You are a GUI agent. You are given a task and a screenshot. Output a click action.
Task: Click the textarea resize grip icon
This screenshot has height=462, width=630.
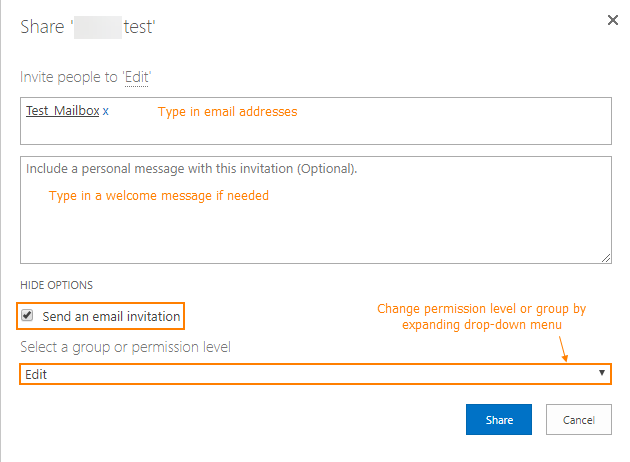(606, 258)
